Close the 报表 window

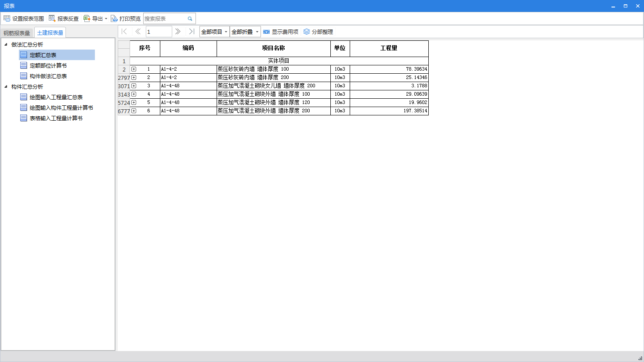[x=638, y=6]
